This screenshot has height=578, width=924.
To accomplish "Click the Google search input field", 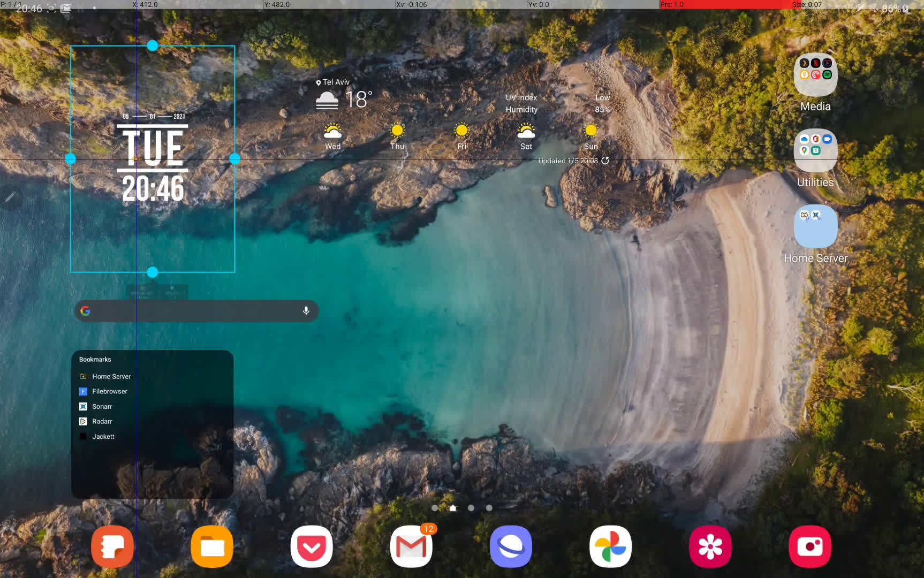I will 196,310.
